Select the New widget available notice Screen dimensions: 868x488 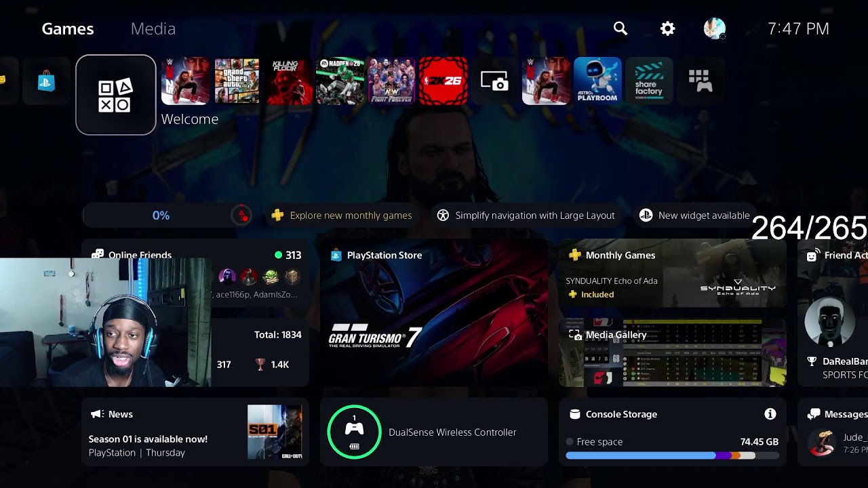pos(696,216)
